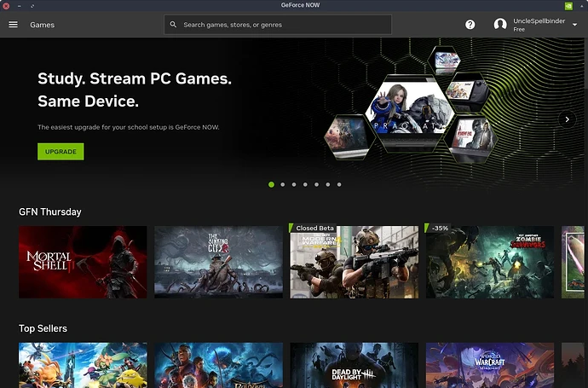Click the UncleSpellbinder username
The height and width of the screenshot is (388, 588).
(539, 21)
